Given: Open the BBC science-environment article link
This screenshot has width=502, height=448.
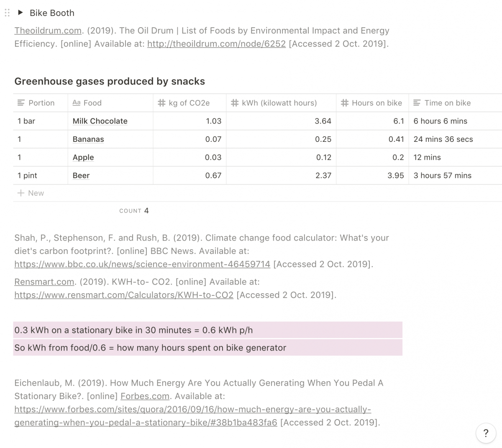Looking at the screenshot, I should (x=142, y=264).
